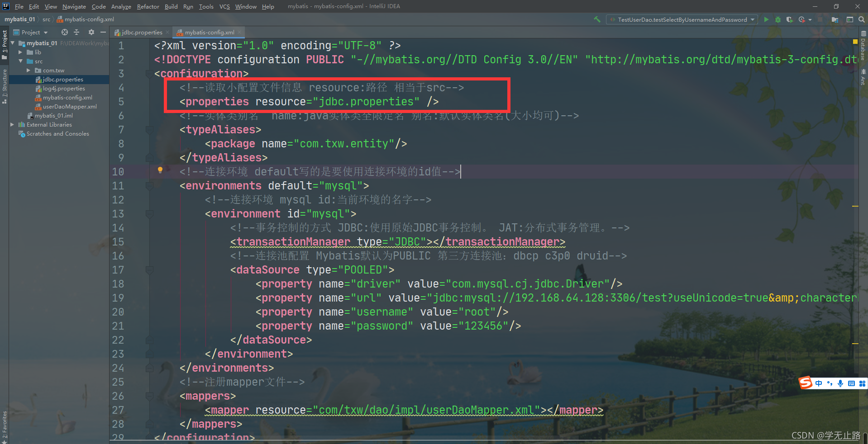Click the yellow inspection status indicator
868x444 pixels.
[855, 42]
